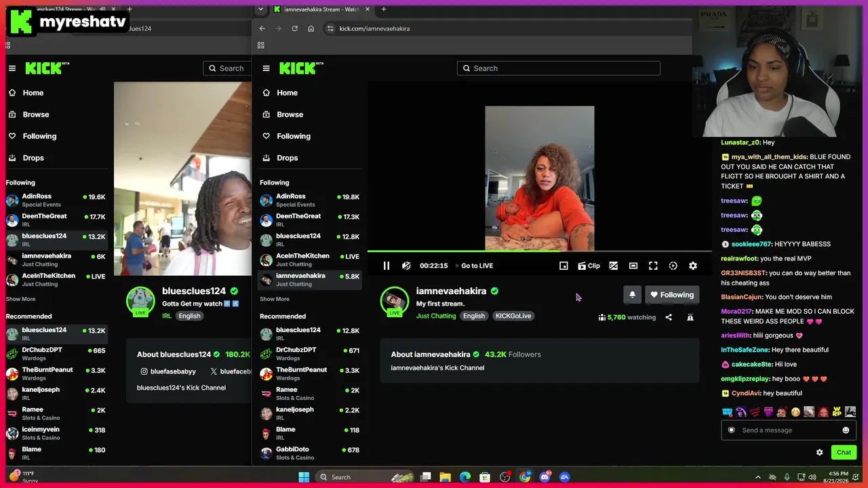Open the Just Chatting category link
This screenshot has width=868, height=488.
436,316
